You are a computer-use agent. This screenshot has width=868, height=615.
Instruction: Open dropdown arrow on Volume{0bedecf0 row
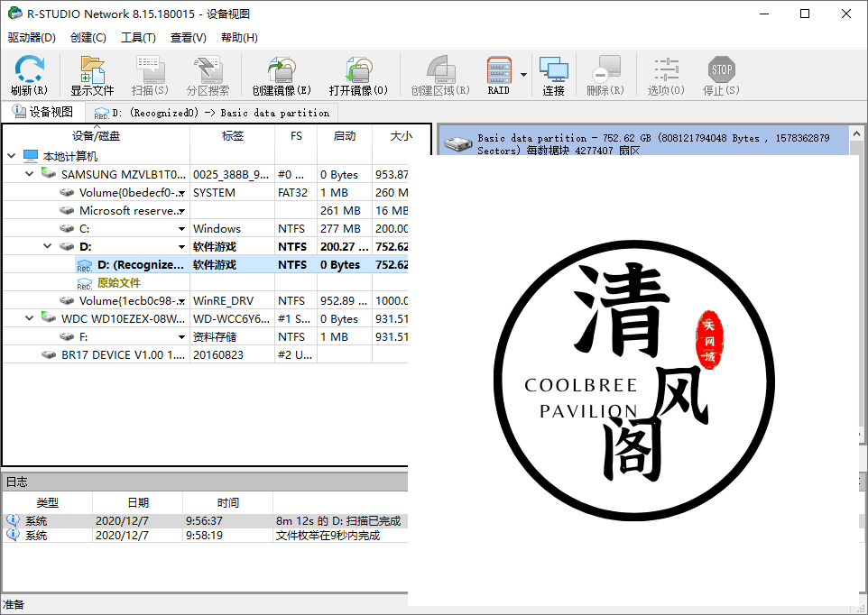point(181,193)
